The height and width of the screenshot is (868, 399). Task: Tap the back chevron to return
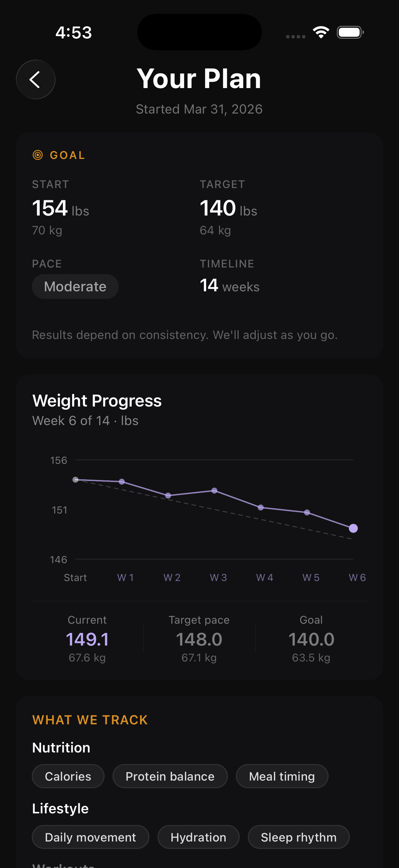coord(35,79)
